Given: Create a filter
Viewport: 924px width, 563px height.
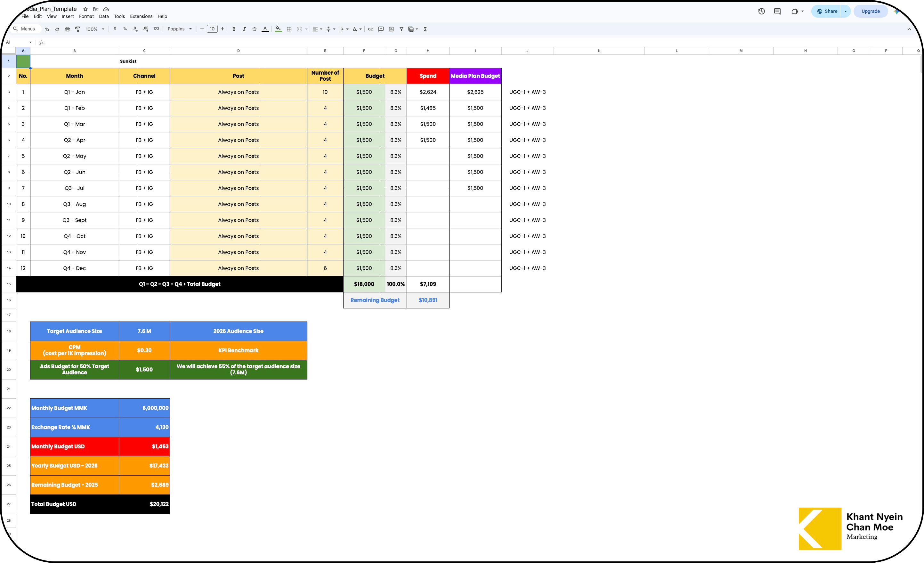Looking at the screenshot, I should (x=401, y=29).
